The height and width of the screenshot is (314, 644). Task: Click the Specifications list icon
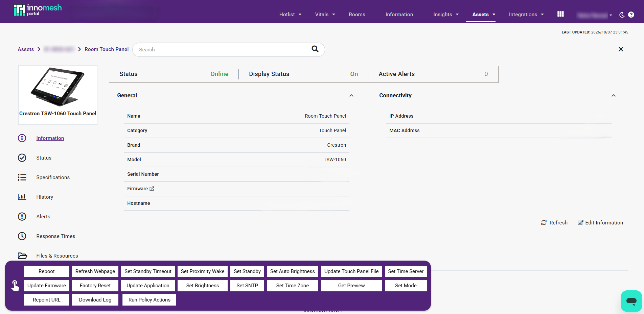point(22,177)
